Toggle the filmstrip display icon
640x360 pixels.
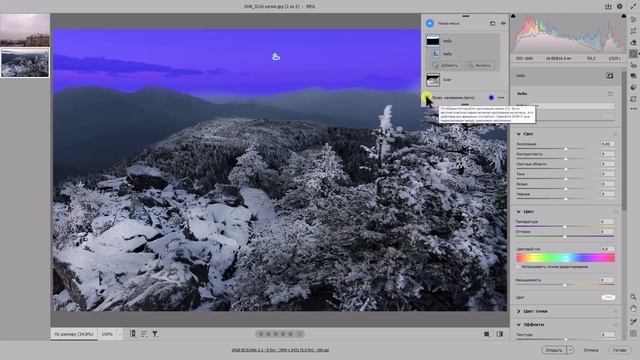tap(133, 334)
